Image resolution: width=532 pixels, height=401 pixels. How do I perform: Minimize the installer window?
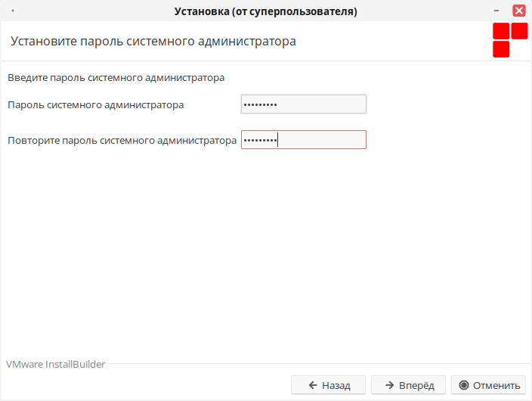[496, 11]
